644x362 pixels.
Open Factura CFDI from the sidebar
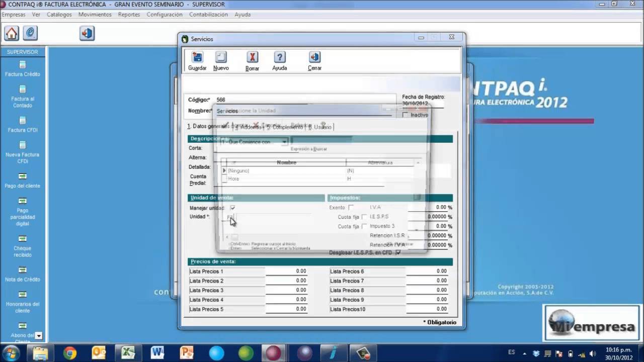click(x=23, y=125)
